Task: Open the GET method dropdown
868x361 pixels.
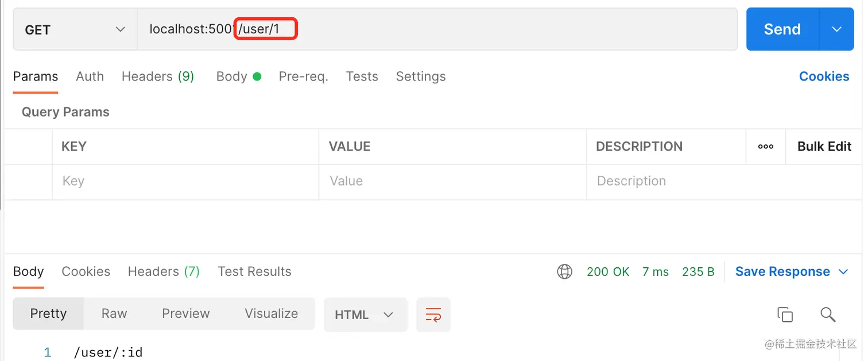Action: [x=75, y=29]
